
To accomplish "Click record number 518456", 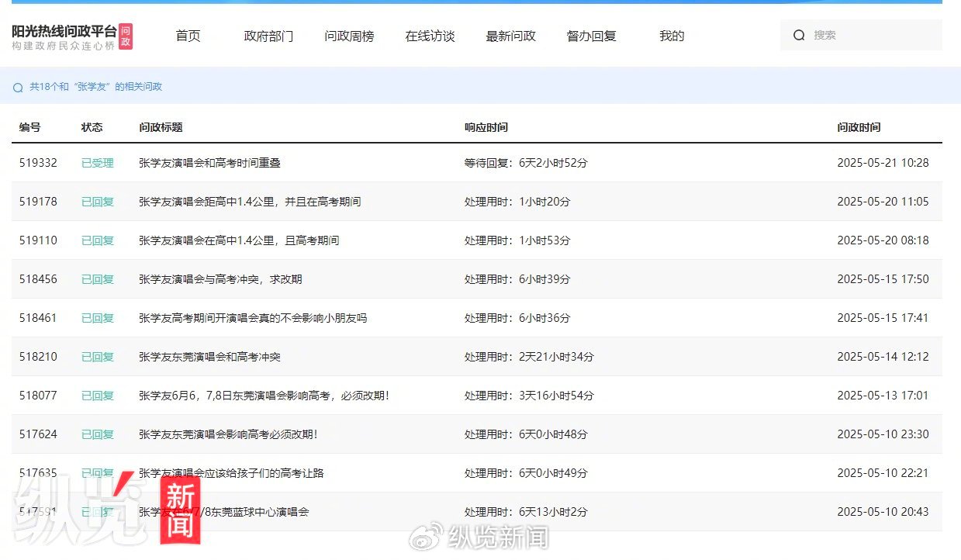I will (x=38, y=279).
